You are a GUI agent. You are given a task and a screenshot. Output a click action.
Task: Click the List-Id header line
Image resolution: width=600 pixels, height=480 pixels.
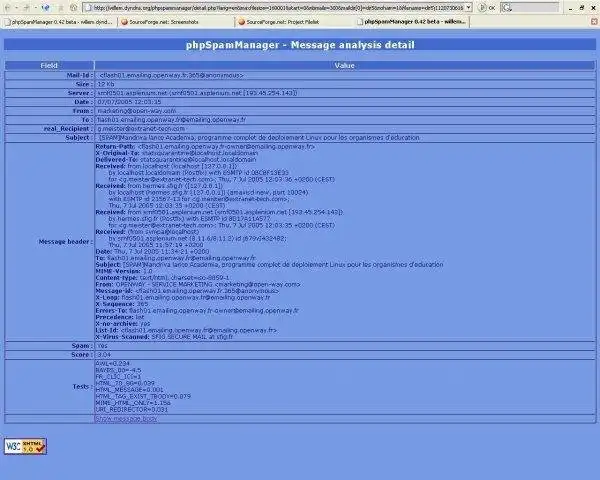[x=186, y=330]
